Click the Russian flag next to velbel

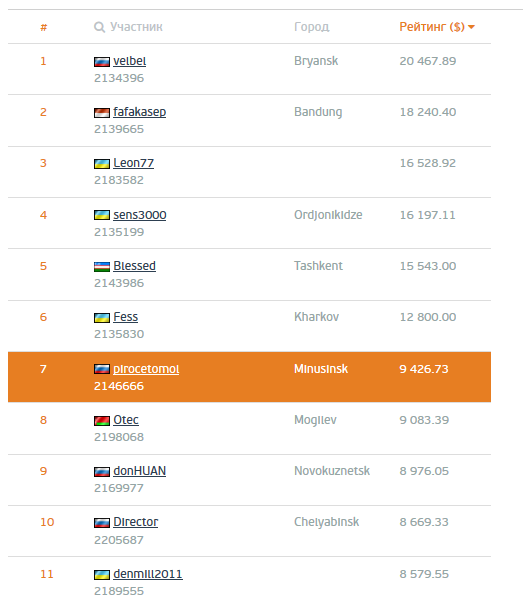pos(102,62)
